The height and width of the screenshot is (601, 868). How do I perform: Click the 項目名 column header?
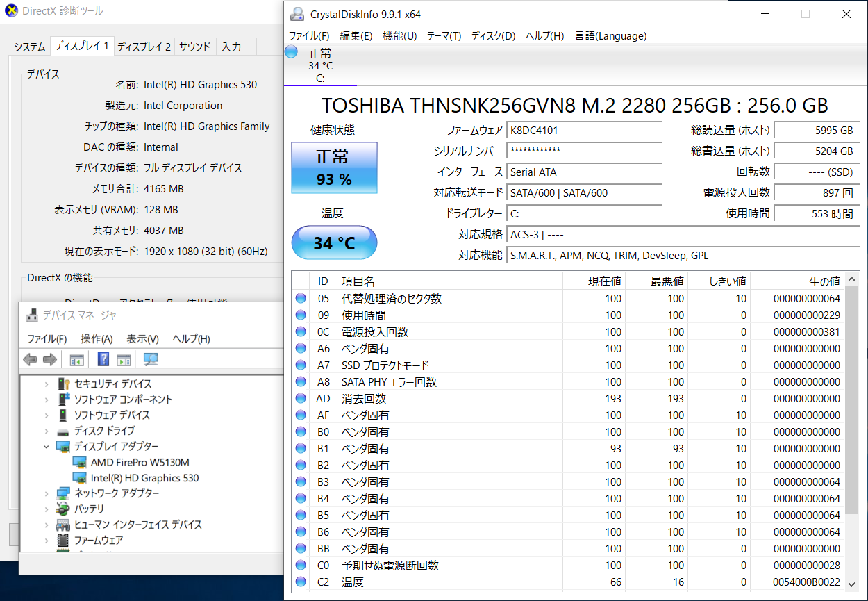[451, 281]
